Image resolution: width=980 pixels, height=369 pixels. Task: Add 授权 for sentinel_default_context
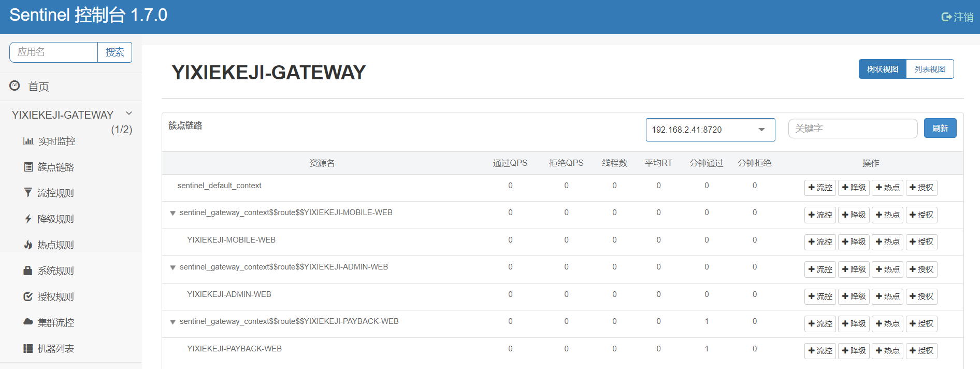pyautogui.click(x=921, y=188)
